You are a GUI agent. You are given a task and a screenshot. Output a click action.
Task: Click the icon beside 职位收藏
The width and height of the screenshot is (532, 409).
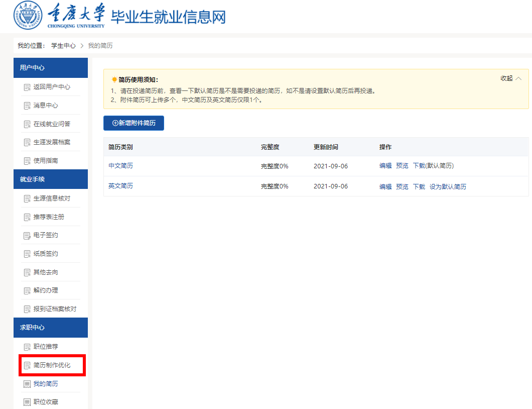(x=27, y=402)
